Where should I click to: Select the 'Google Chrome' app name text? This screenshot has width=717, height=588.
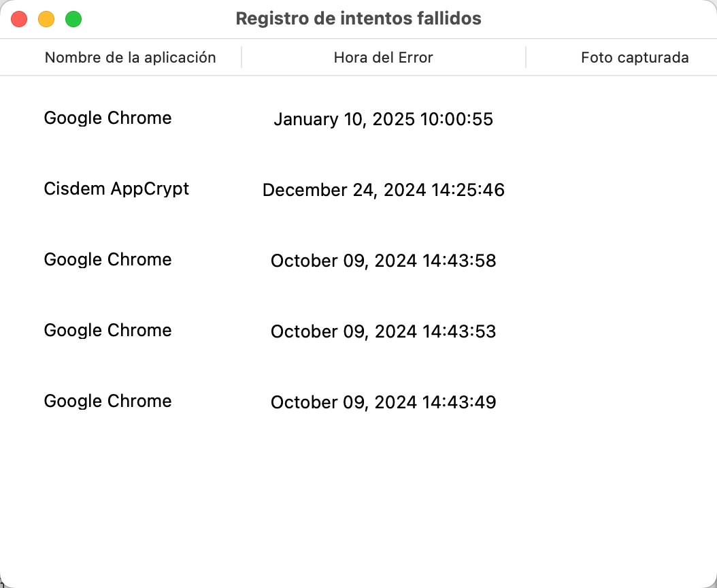tap(107, 118)
